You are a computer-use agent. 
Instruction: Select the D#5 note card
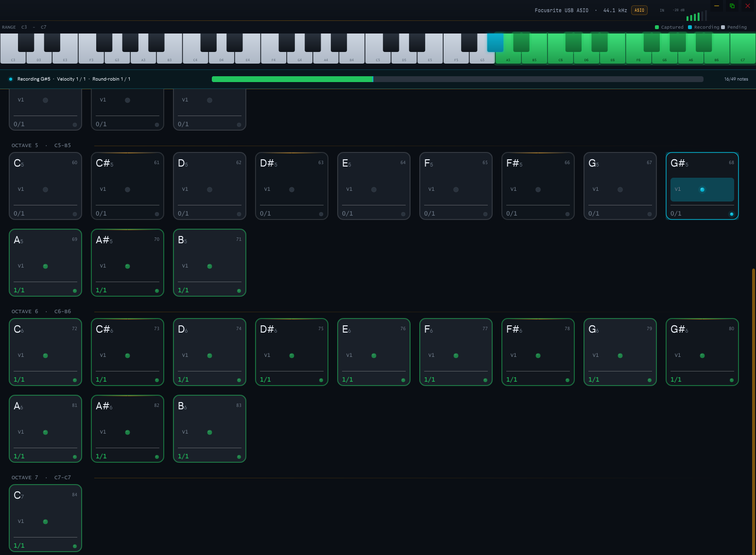click(x=292, y=186)
